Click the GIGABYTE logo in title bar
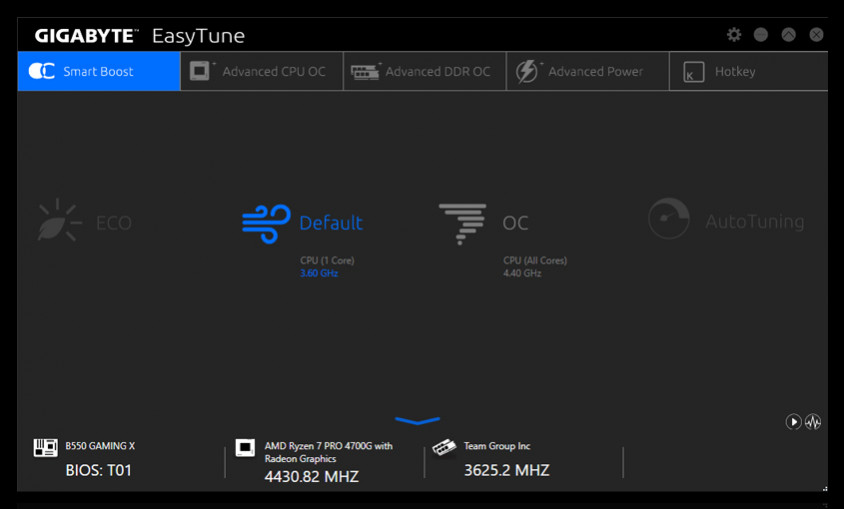This screenshot has width=844, height=509. 87,36
